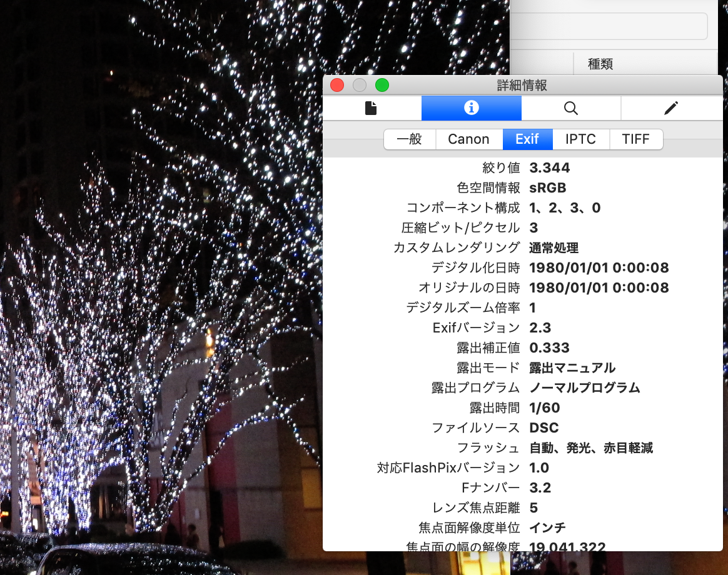
Task: Select the 絞り値 value 3.344
Action: tap(549, 167)
